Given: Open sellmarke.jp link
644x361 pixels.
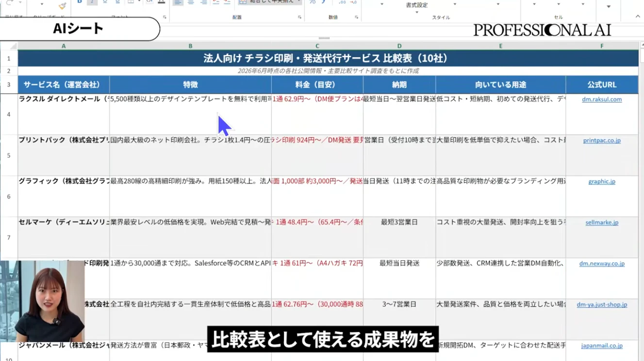Looking at the screenshot, I should point(602,223).
